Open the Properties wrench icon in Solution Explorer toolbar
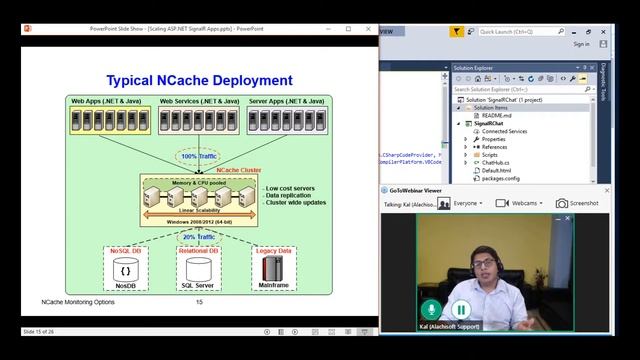The width and height of the screenshot is (640, 360). [573, 79]
